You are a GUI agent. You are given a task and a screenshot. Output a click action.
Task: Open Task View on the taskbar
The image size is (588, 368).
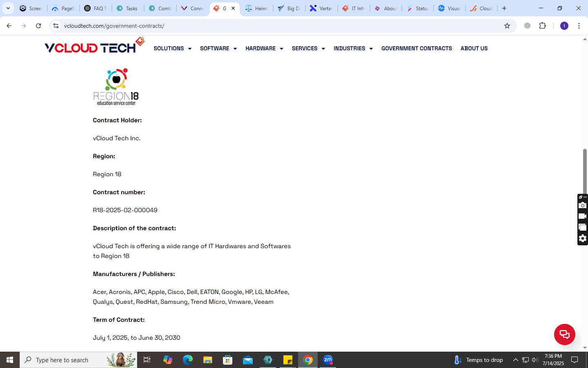pyautogui.click(x=147, y=360)
